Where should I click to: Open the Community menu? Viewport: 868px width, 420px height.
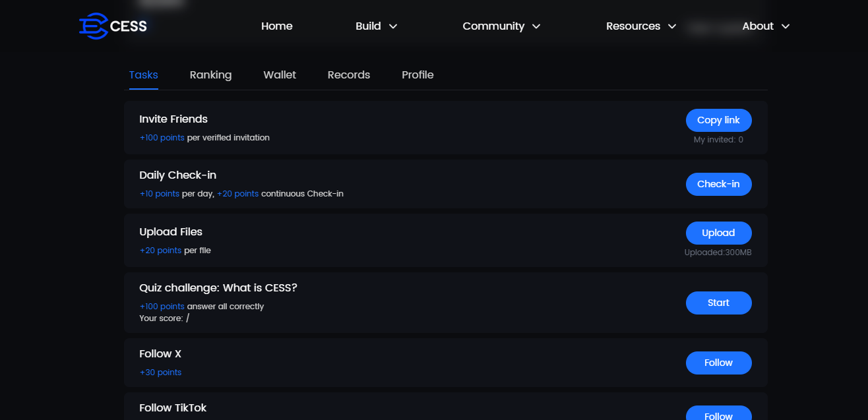493,26
